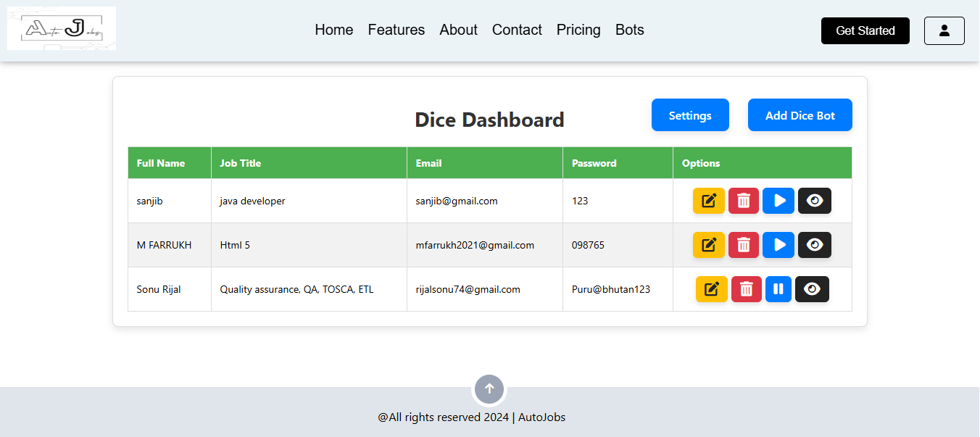980x437 pixels.
Task: View details of the sanjib bot
Action: point(814,201)
